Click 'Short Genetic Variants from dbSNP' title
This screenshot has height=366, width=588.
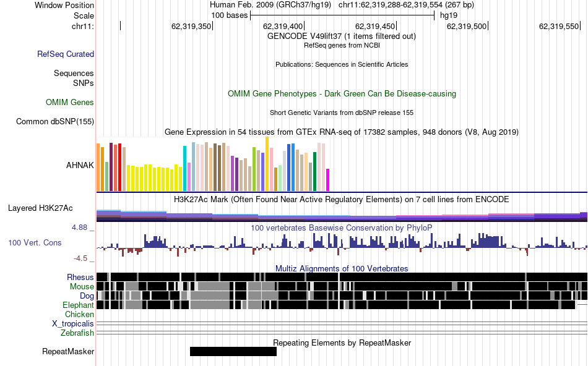pyautogui.click(x=342, y=113)
